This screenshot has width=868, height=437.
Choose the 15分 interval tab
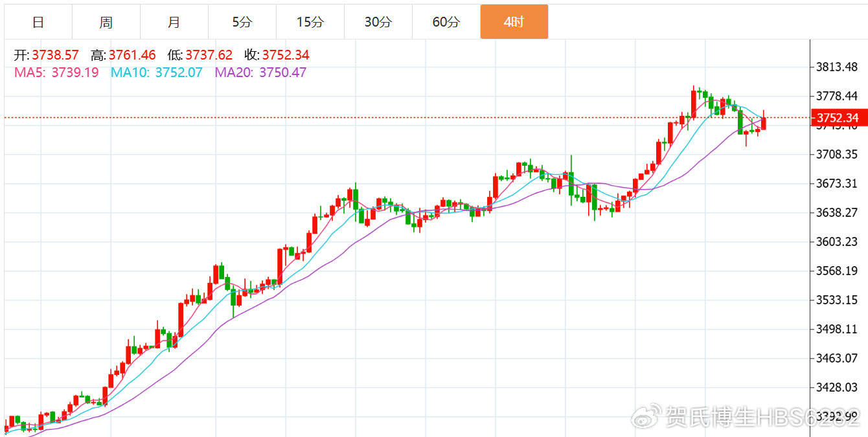tap(310, 22)
